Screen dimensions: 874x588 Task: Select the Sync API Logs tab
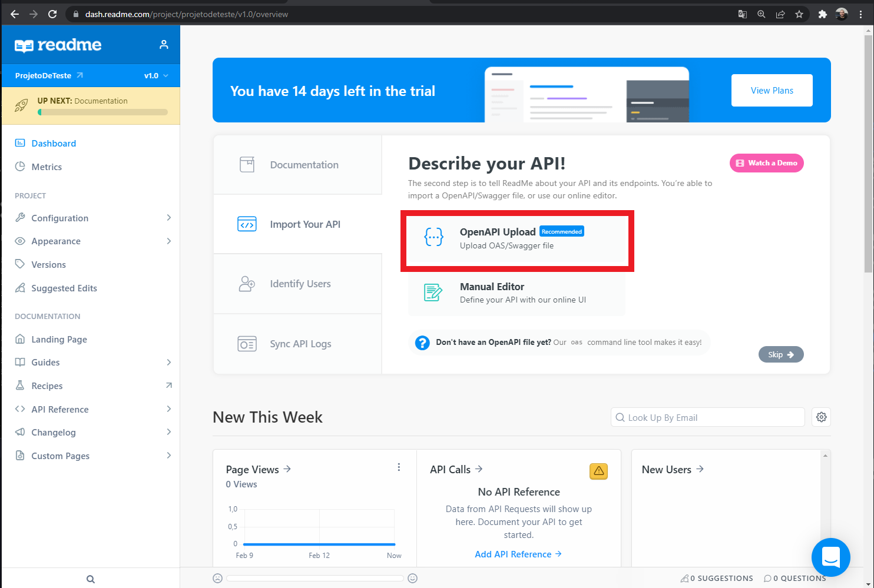[x=297, y=344]
